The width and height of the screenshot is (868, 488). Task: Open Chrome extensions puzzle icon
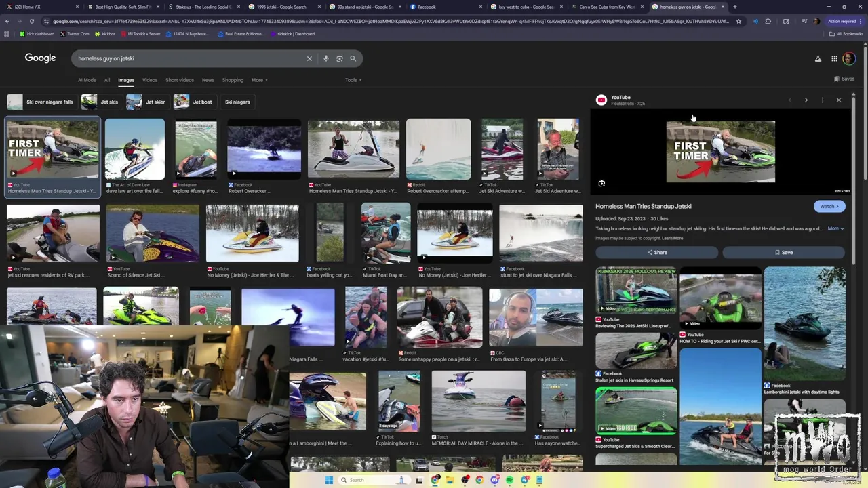768,21
